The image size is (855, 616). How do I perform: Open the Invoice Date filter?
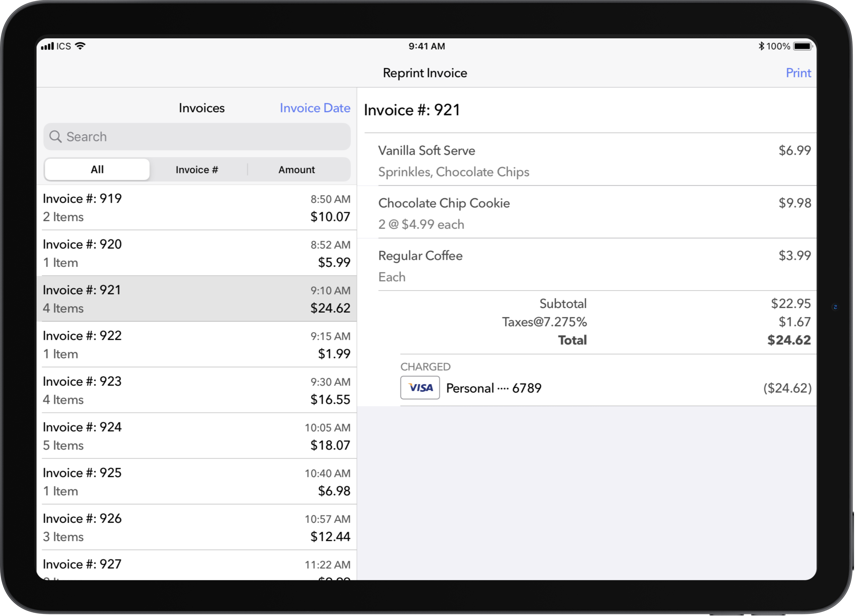(315, 108)
